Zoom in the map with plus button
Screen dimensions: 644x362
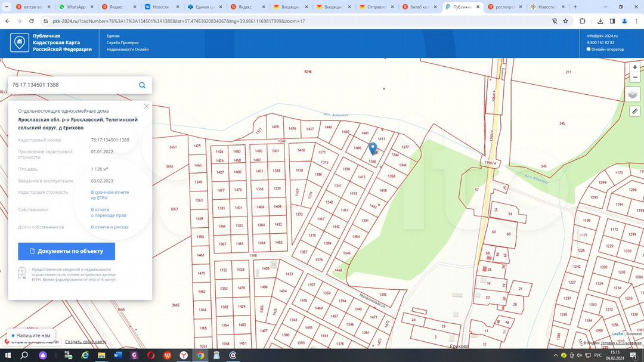[x=635, y=67]
